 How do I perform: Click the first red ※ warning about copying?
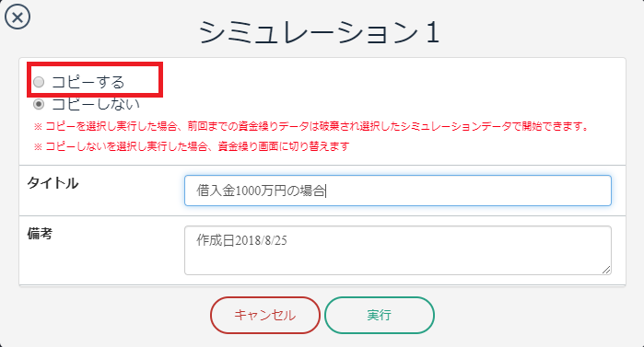[311, 126]
